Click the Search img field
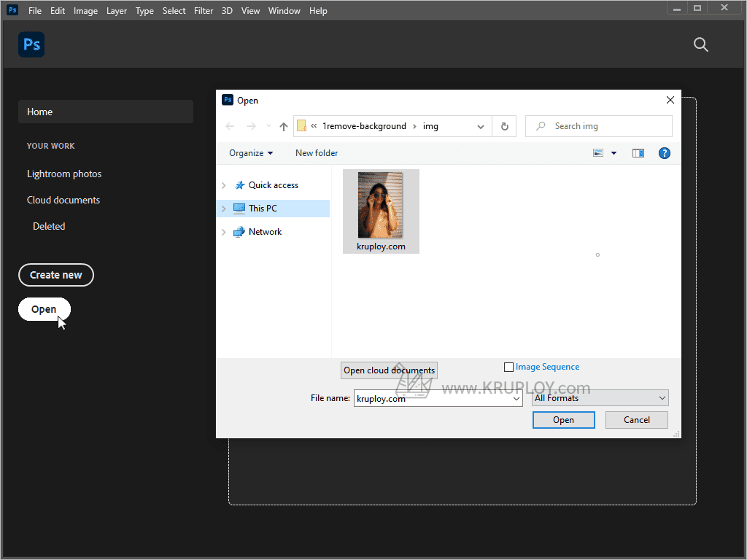The height and width of the screenshot is (560, 747). pos(599,126)
